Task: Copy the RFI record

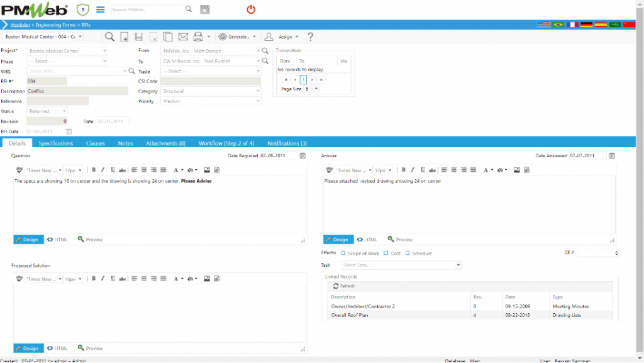Action: click(x=167, y=36)
